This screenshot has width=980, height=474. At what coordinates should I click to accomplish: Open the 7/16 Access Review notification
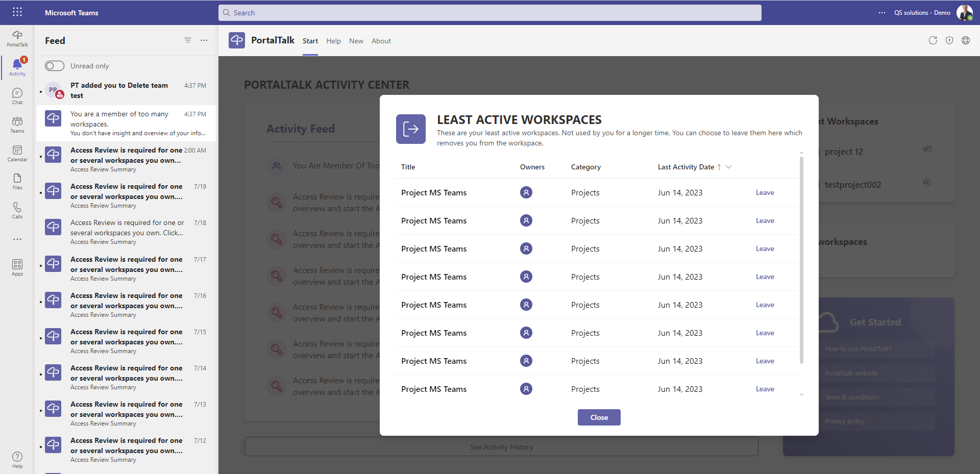[x=127, y=305]
